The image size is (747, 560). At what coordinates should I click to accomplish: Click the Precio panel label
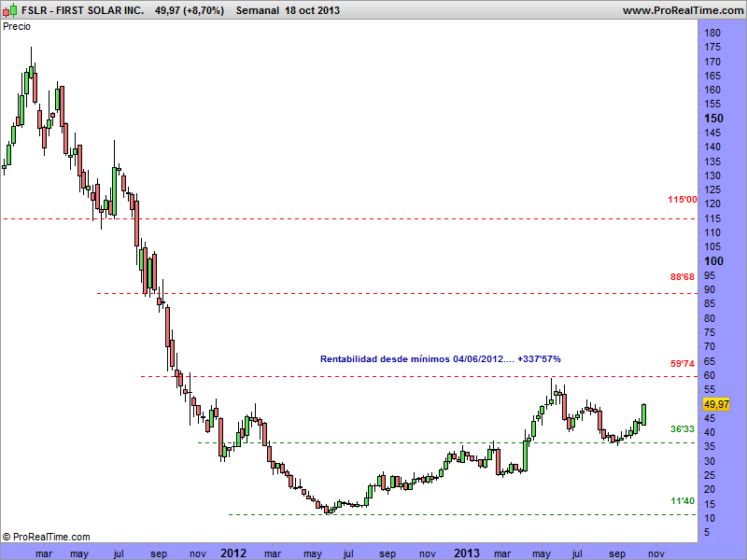[17, 26]
